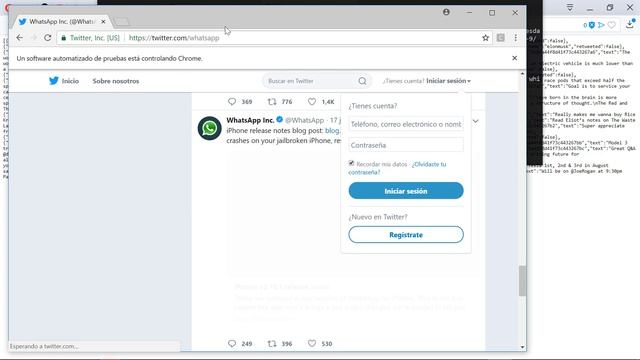Viewport: 640px width, 360px height.
Task: Click the extension icon beside the star
Action: click(500, 38)
